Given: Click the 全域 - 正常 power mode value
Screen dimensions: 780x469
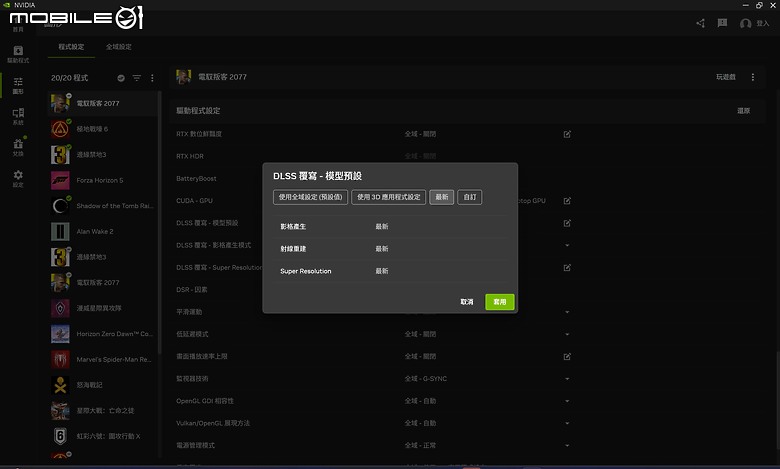Looking at the screenshot, I should click(x=420, y=446).
